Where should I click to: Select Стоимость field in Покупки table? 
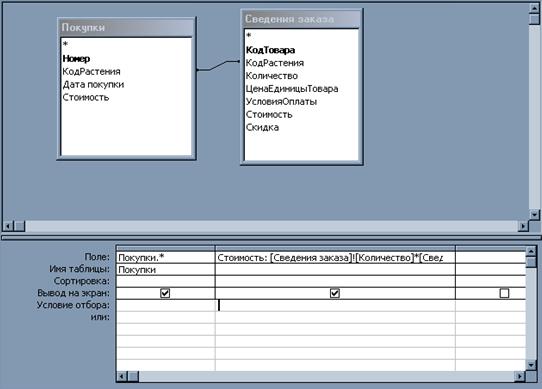86,98
